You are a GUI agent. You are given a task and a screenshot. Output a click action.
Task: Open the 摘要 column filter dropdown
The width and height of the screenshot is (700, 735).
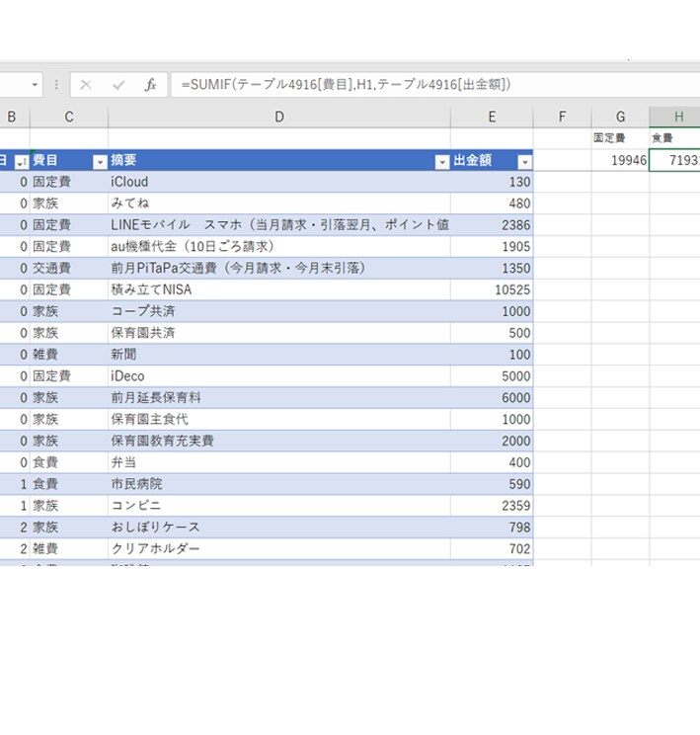point(442,162)
